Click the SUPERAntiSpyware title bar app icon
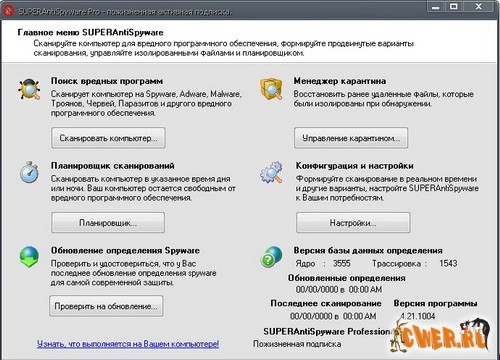Viewport: 500px width, 360px height. click(x=8, y=11)
